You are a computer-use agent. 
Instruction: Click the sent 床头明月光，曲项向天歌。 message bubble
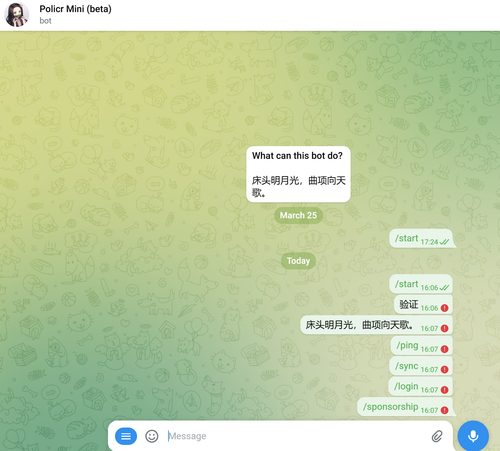click(x=377, y=325)
